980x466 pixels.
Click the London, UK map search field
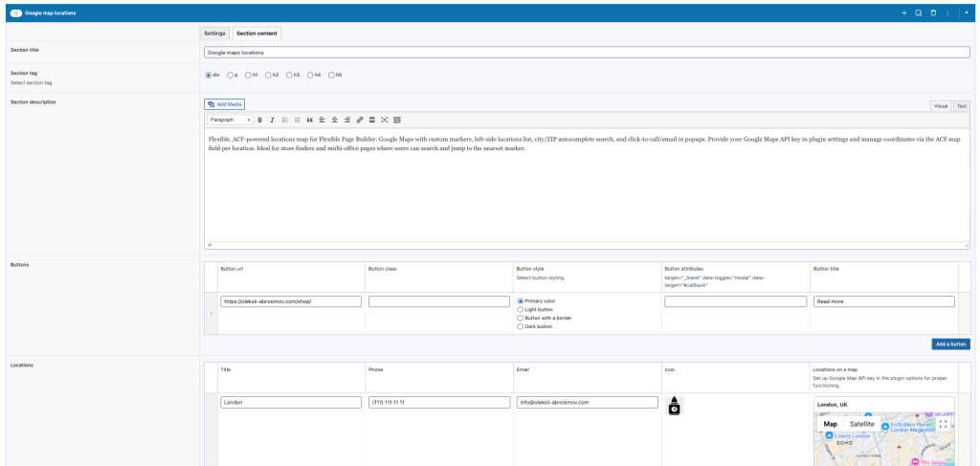(884, 405)
